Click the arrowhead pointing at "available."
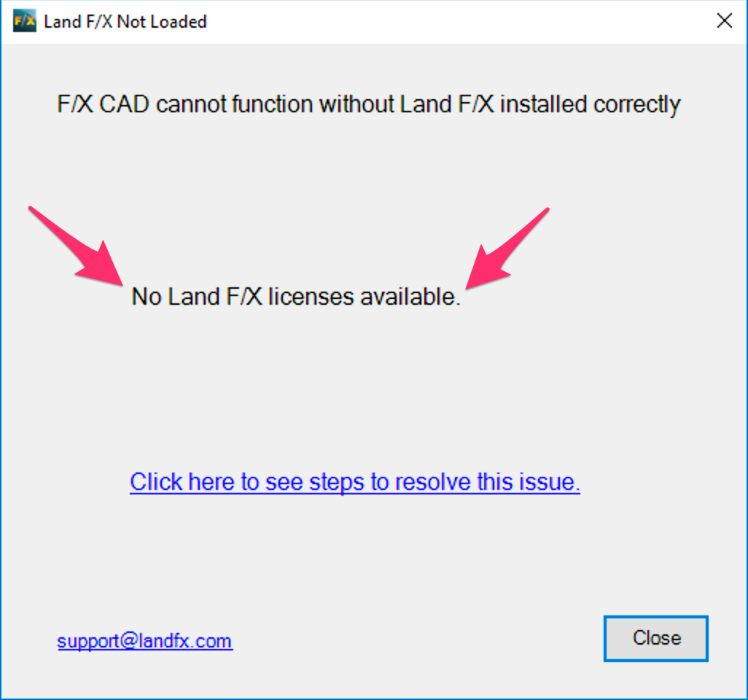This screenshot has height=700, width=748. 484,270
